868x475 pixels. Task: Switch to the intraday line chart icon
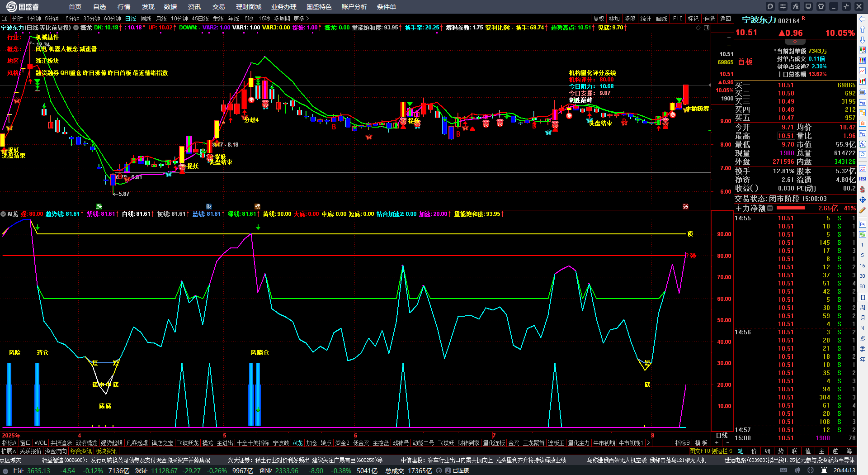coord(863,71)
